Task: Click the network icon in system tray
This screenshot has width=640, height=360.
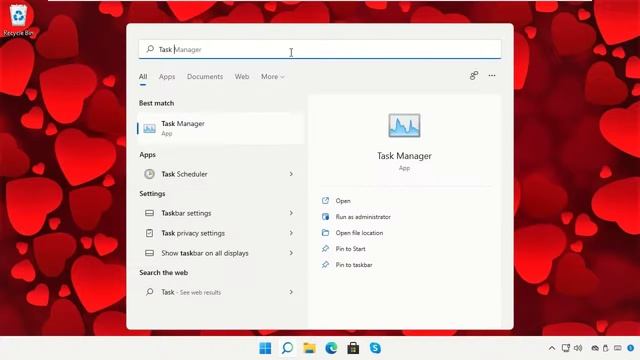Action: click(x=565, y=348)
